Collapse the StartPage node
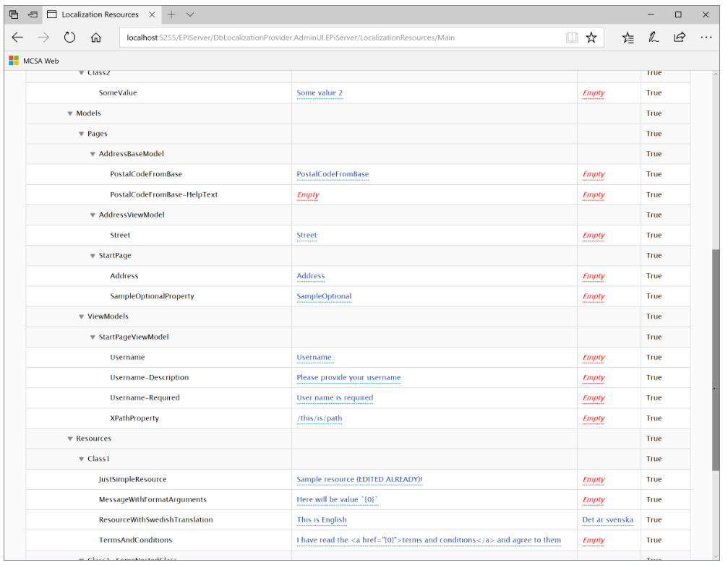Viewport: 728px width, 565px height. pos(93,256)
